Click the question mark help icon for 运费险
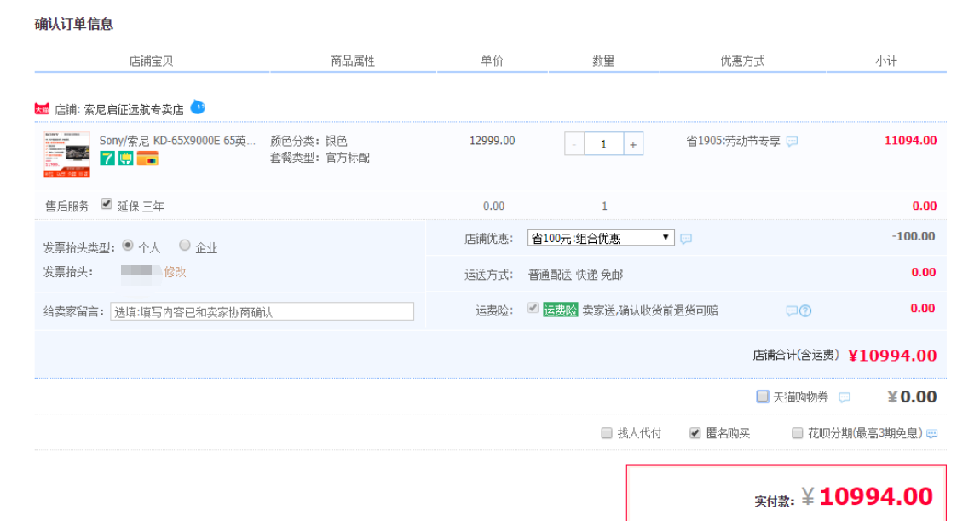The image size is (980, 521). 805,311
